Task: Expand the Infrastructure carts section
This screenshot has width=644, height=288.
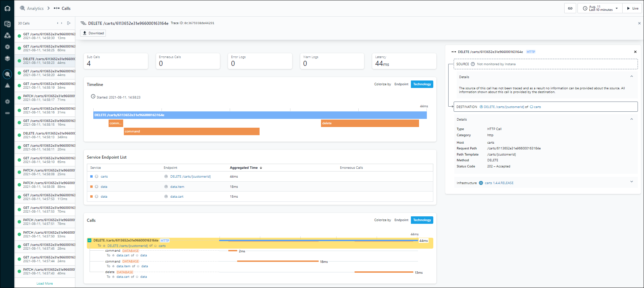Action: pyautogui.click(x=631, y=182)
